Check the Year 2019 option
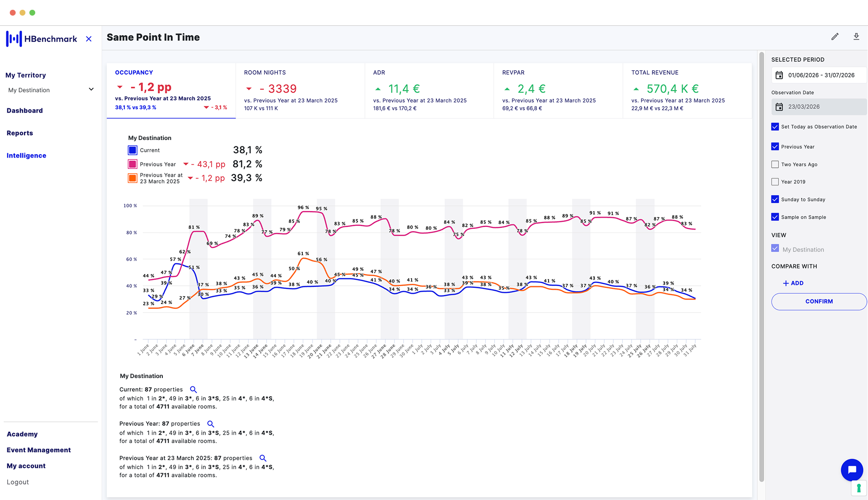868x500 pixels. coord(775,182)
